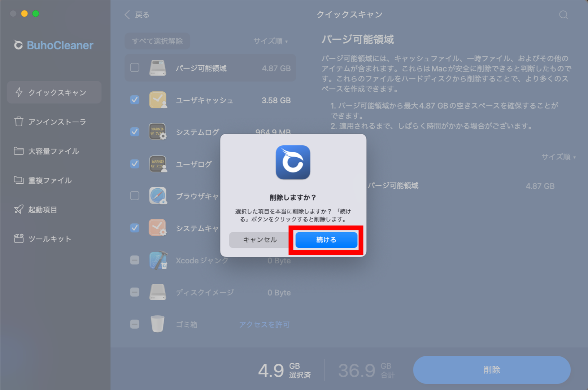Go back with the 戻る button
The image size is (588, 390).
point(137,15)
